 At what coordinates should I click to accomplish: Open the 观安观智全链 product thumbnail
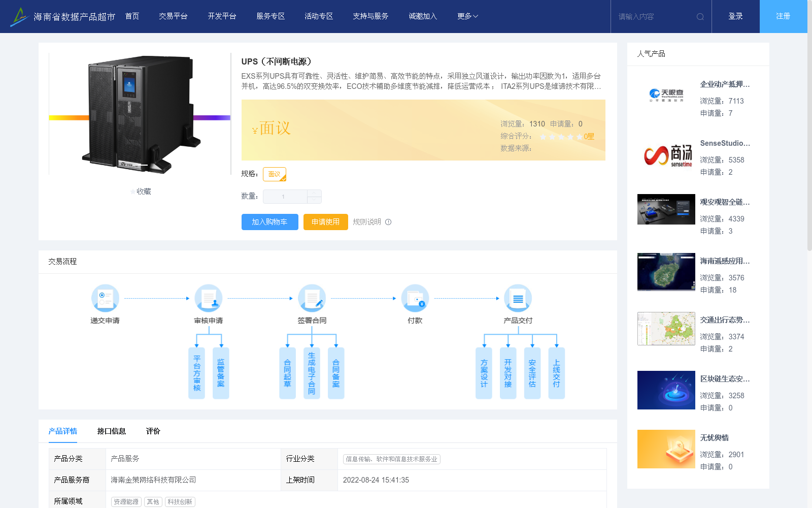pos(666,209)
